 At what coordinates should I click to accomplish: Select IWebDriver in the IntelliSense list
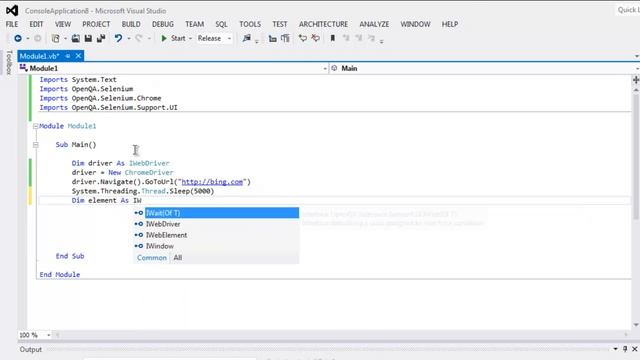coord(216,224)
